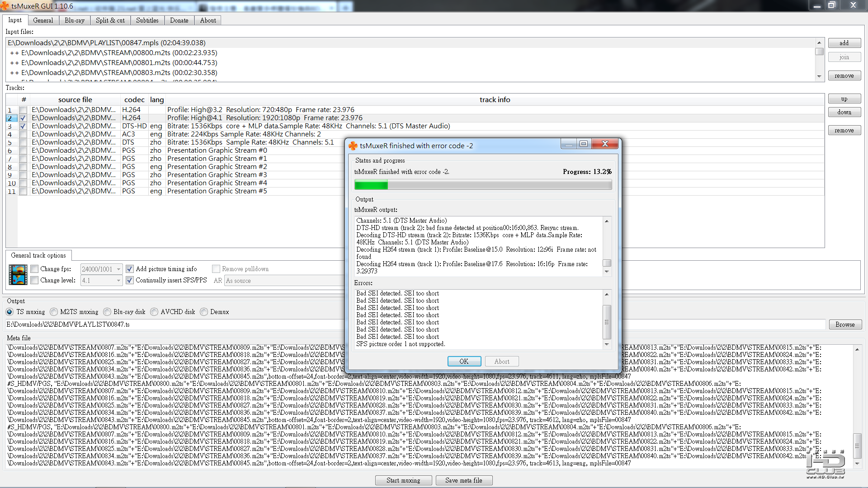Image resolution: width=868 pixels, height=488 pixels.
Task: Click the output file path field
Action: pyautogui.click(x=415, y=324)
